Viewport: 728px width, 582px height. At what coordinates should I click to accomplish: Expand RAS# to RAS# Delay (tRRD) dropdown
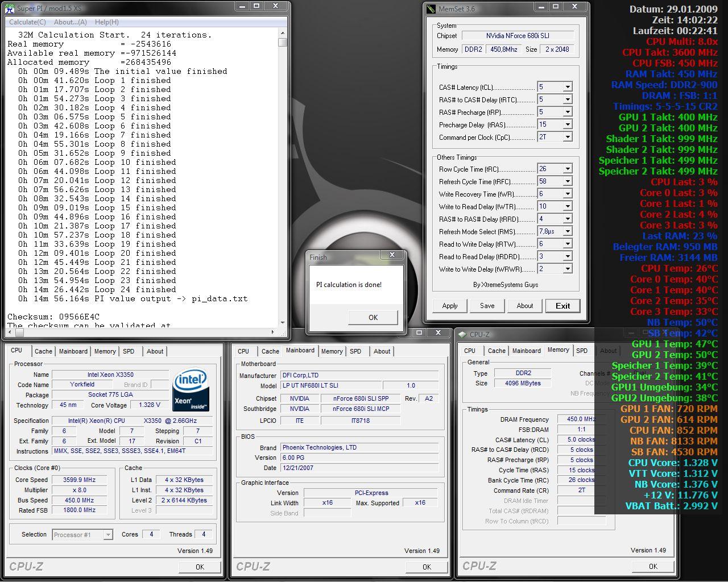coord(567,219)
